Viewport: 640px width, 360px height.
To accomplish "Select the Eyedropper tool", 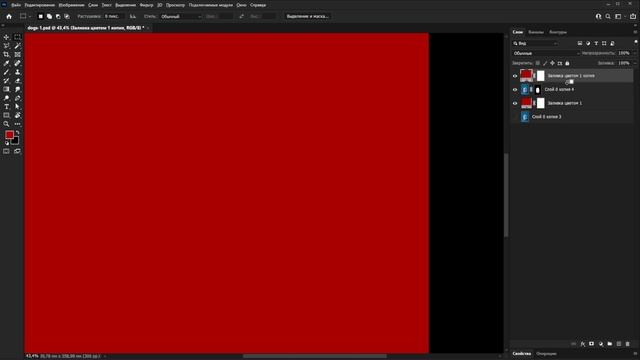I will coord(6,63).
